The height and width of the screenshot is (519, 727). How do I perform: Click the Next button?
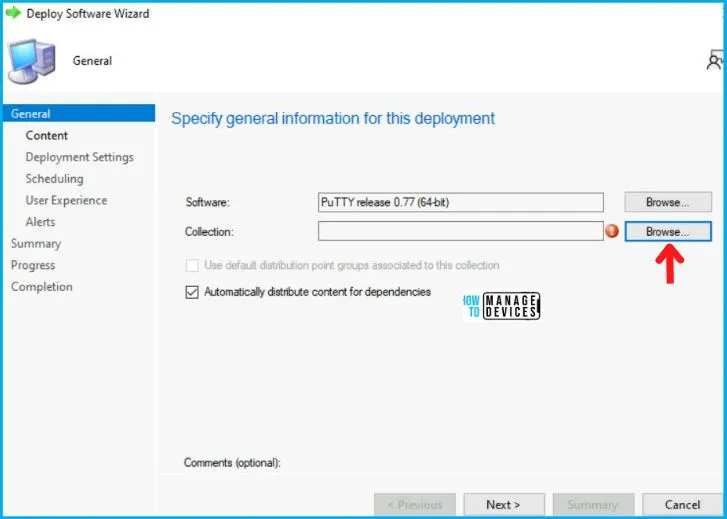(x=504, y=505)
